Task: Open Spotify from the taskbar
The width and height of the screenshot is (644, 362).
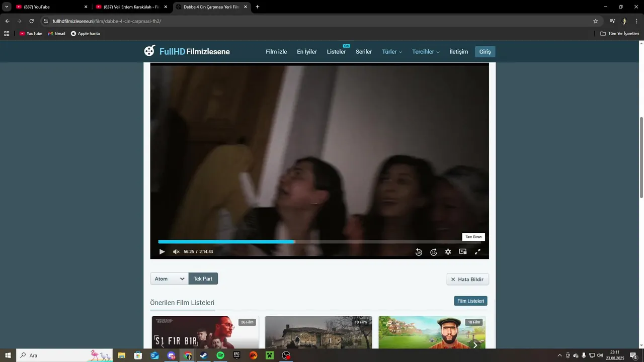Action: point(220,355)
